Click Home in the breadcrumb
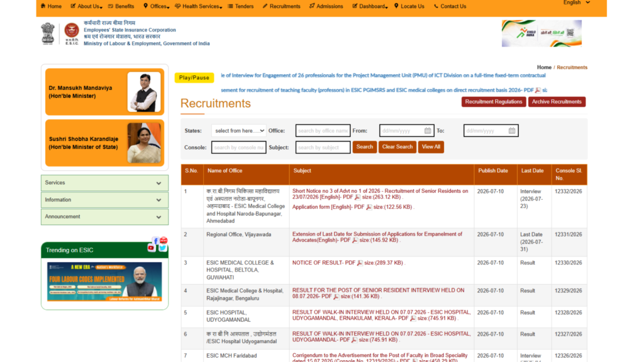Viewport: 644px width, 362px height. 544,67
